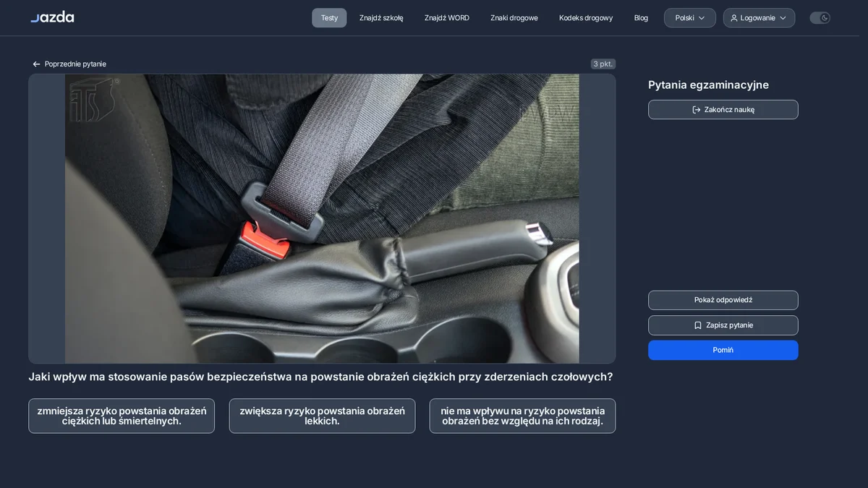Click the seat belt question image

322,218
